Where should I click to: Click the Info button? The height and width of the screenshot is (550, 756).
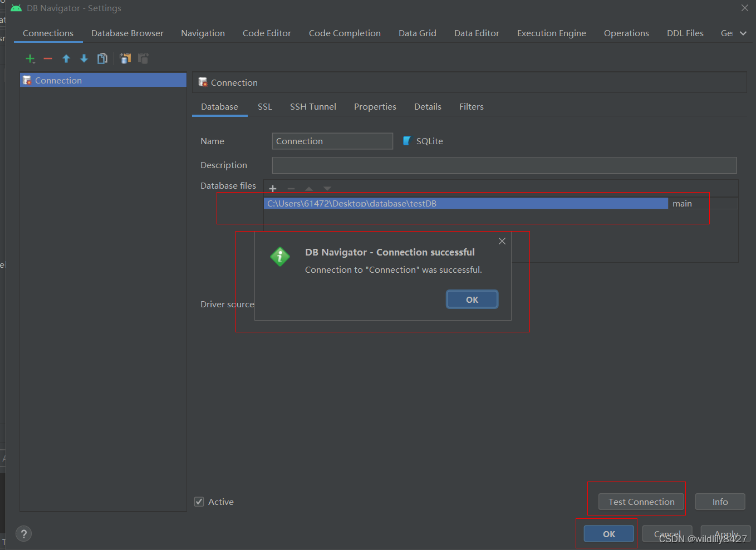tap(720, 502)
